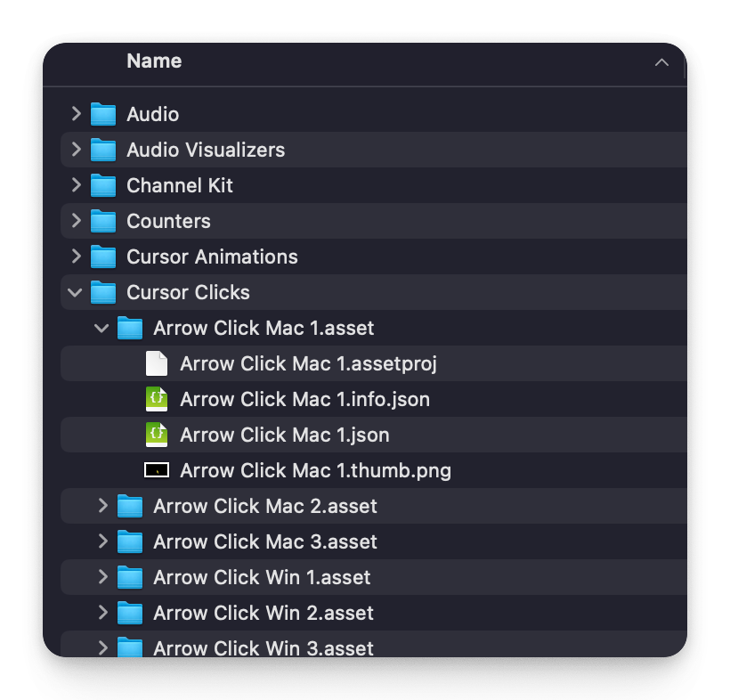Screen dimensions: 730x700
Task: Click the Audio folder icon
Action: [x=102, y=114]
